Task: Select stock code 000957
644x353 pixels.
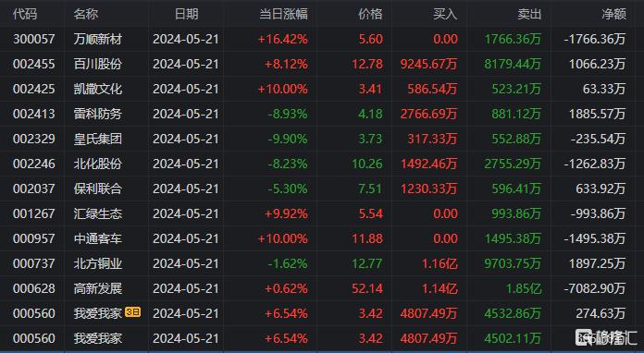Action: [33, 238]
